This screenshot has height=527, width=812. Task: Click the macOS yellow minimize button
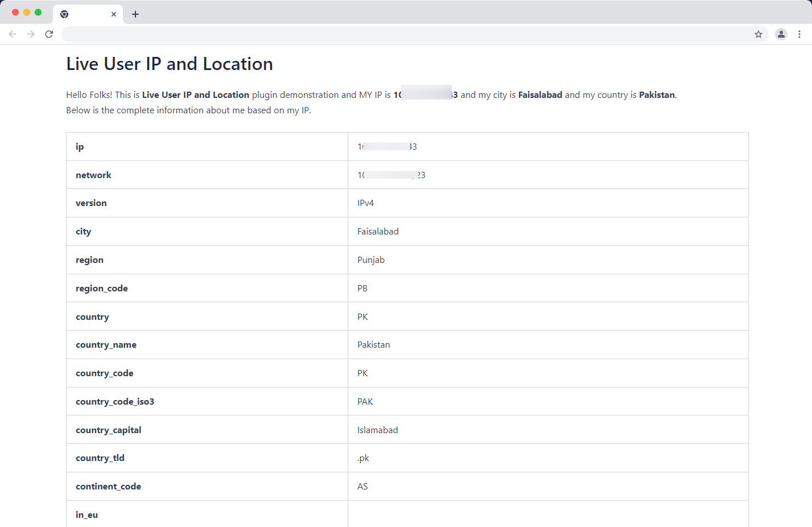point(27,12)
